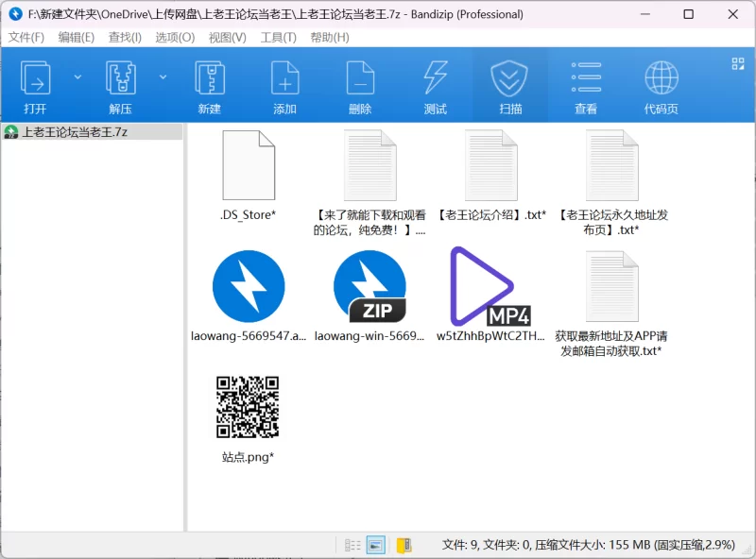Expand the dropdown arrow beside 打开
Screen dimensions: 756x559
77,77
